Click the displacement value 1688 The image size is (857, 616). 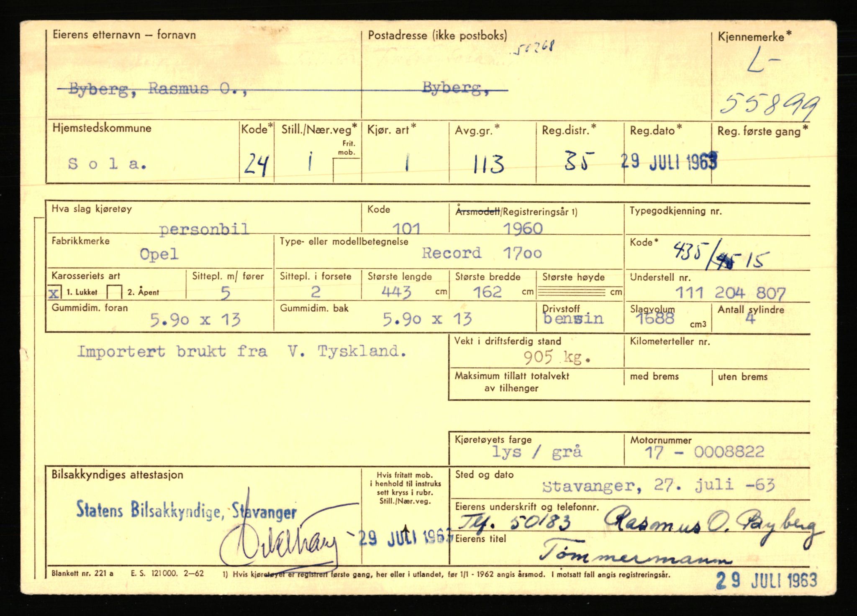tap(655, 319)
